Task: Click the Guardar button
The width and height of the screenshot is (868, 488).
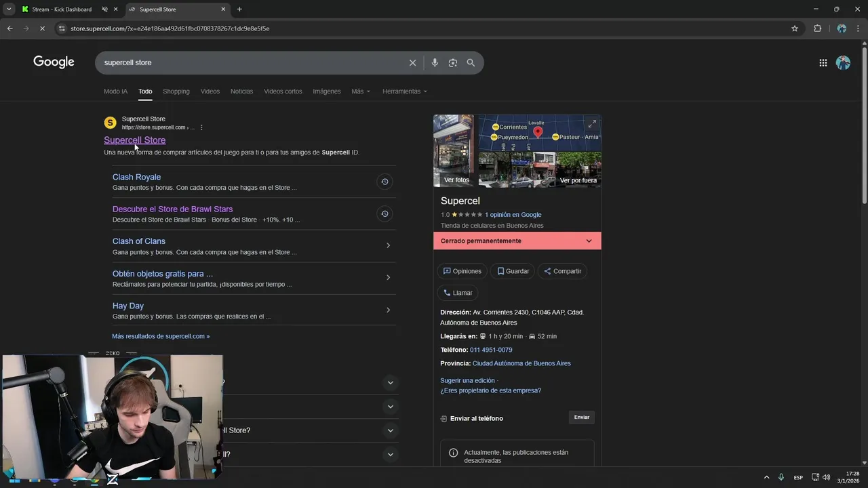Action: coord(513,271)
